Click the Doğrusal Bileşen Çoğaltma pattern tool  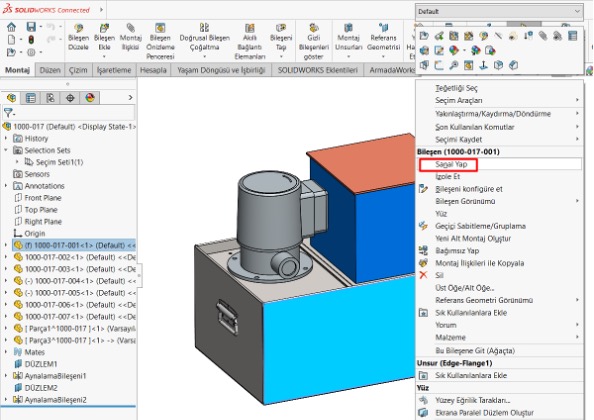tap(205, 37)
